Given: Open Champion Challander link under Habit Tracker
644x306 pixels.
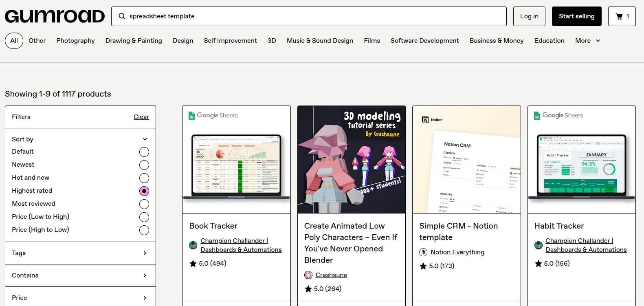Looking at the screenshot, I should [x=586, y=245].
